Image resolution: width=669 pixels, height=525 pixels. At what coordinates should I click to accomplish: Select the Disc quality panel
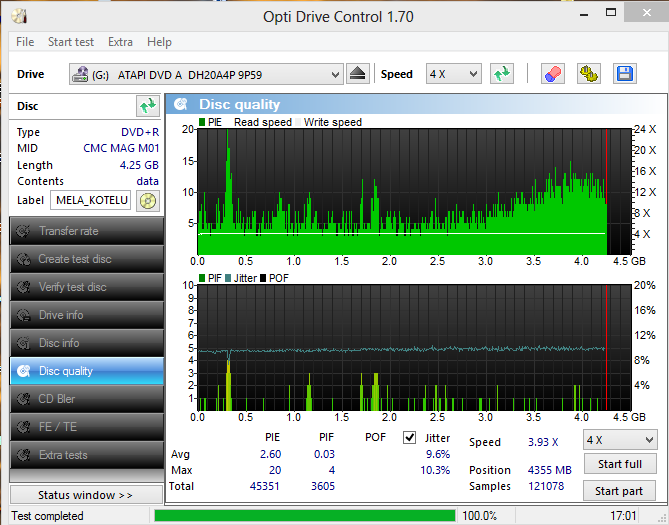click(x=87, y=371)
